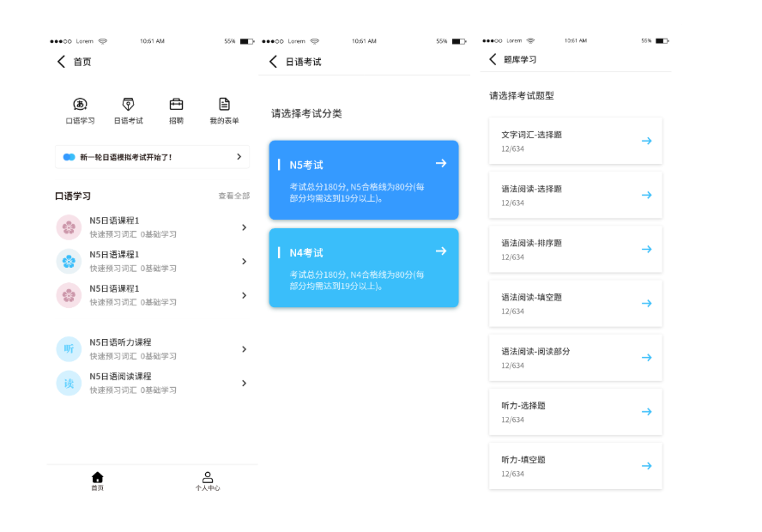Click the arrow for 文字词汇-选择题

tap(646, 141)
